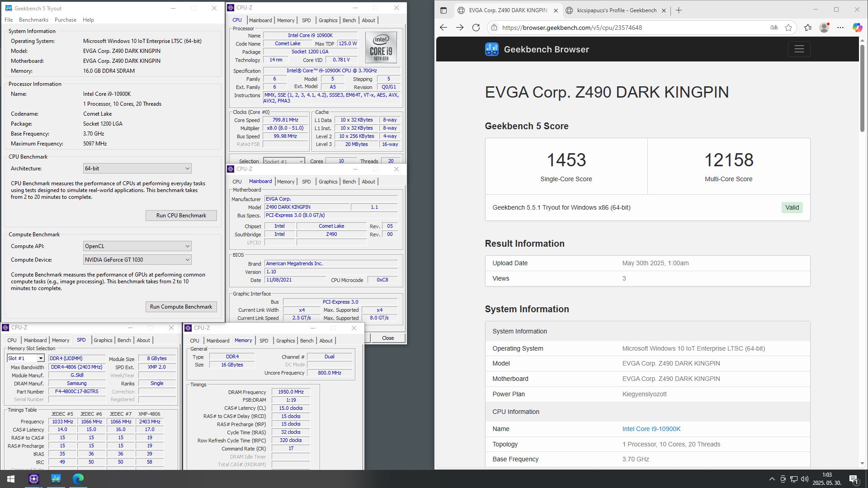Open the Copilot icon in Edge
The height and width of the screenshot is (488, 868).
[857, 28]
